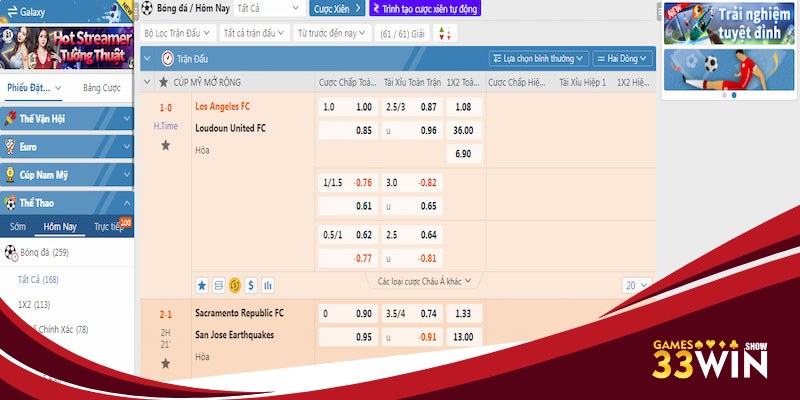Select the Sớm tab
Viewport: 800px width, 400px height.
(18, 227)
